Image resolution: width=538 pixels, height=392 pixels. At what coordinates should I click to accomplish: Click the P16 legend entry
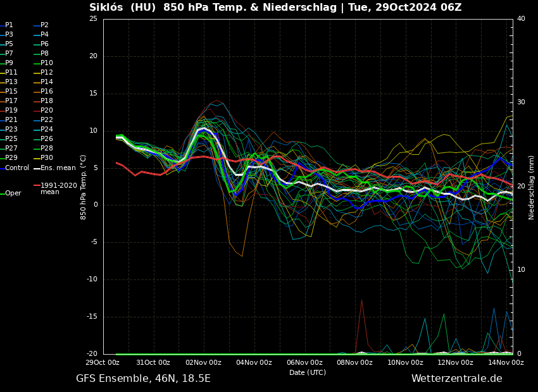pyautogui.click(x=47, y=92)
